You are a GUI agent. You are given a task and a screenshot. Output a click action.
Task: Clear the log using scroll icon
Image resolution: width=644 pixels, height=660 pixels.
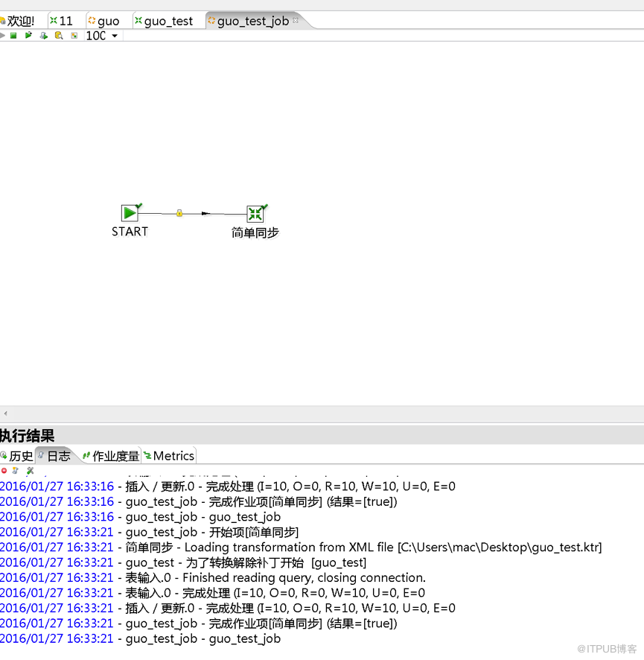point(16,471)
